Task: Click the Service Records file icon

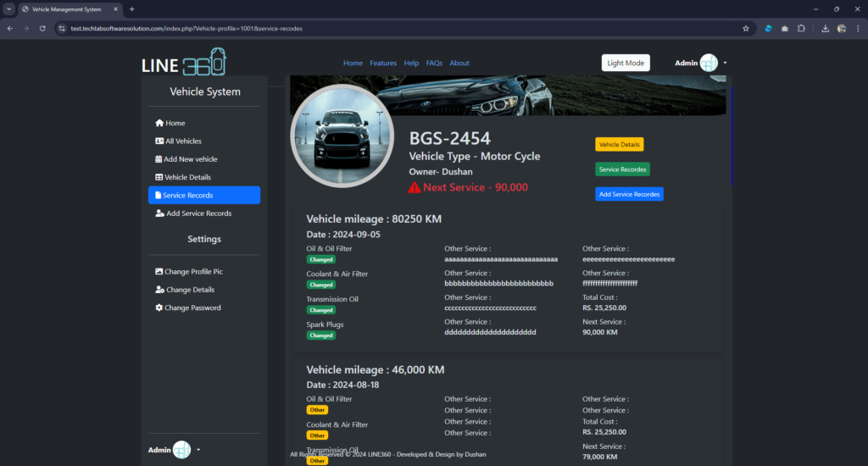Action: coord(159,196)
